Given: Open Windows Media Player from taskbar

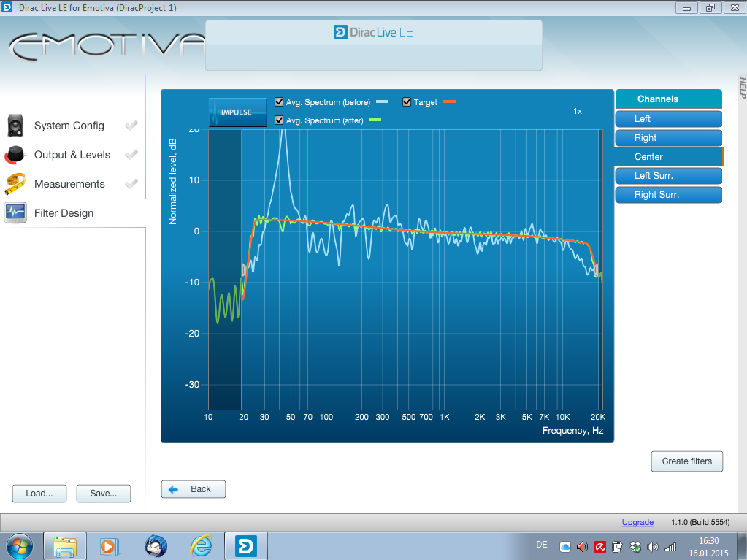Looking at the screenshot, I should coord(109,545).
